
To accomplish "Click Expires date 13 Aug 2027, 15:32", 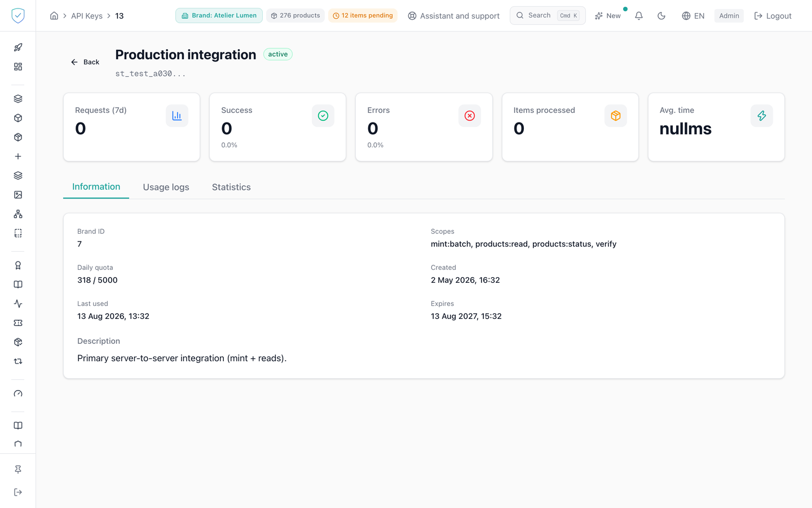I will pos(466,316).
